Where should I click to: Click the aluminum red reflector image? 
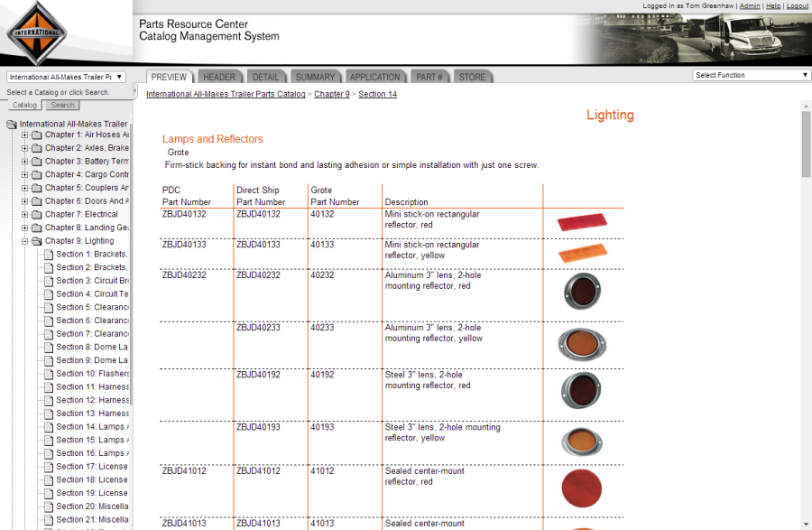[582, 291]
